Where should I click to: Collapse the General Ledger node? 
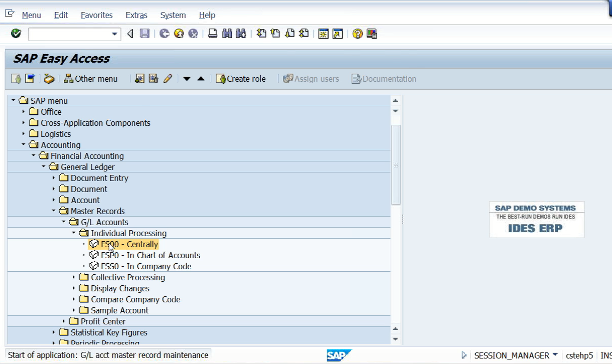tap(43, 167)
